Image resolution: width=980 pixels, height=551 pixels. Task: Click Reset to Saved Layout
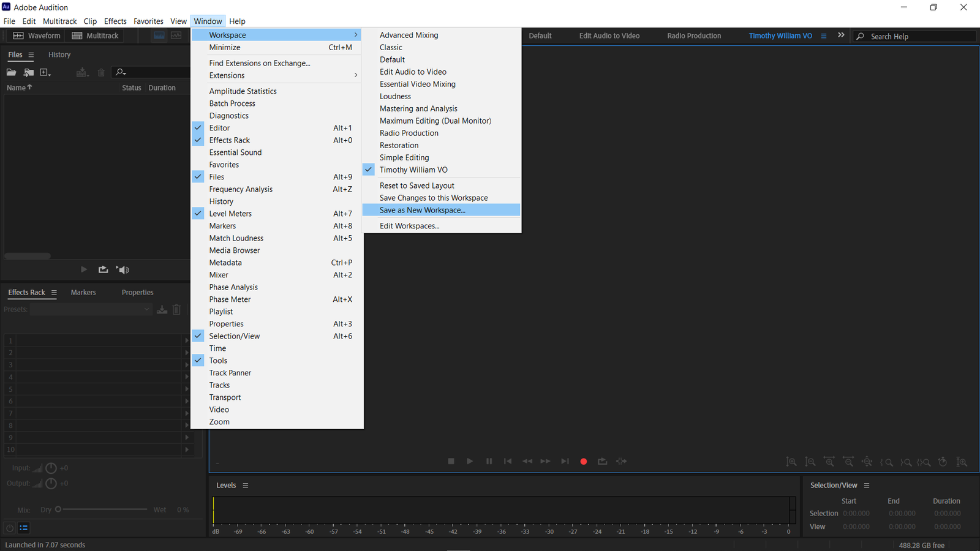pyautogui.click(x=417, y=185)
